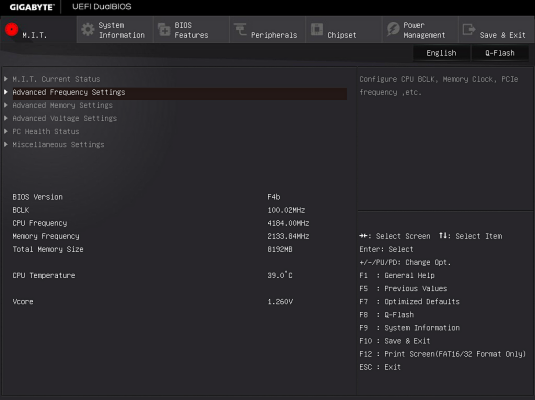535x400 pixels.
Task: Click the System Information gear icon
Action: (x=88, y=30)
